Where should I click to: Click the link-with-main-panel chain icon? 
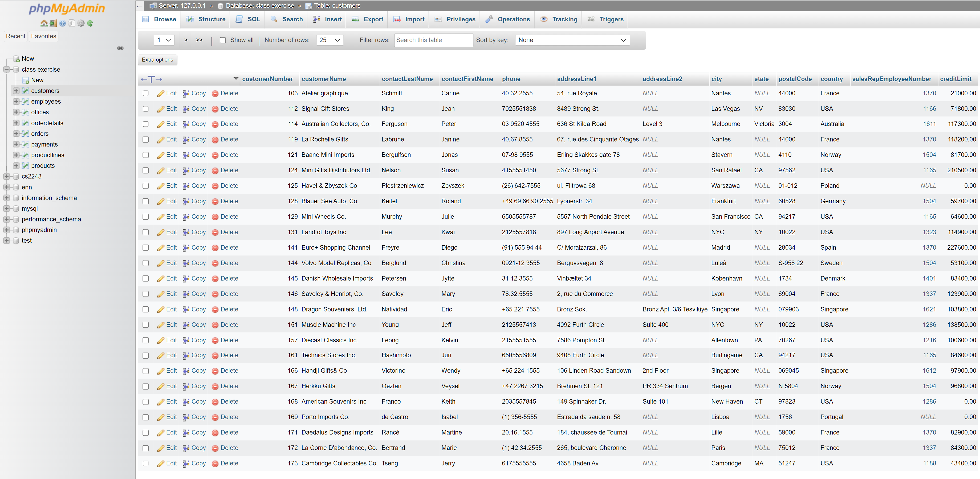(x=120, y=48)
